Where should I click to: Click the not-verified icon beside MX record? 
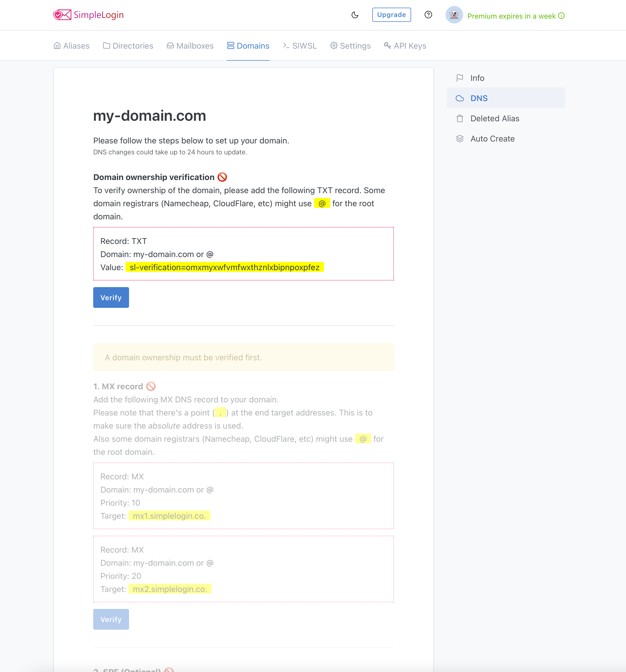point(151,386)
